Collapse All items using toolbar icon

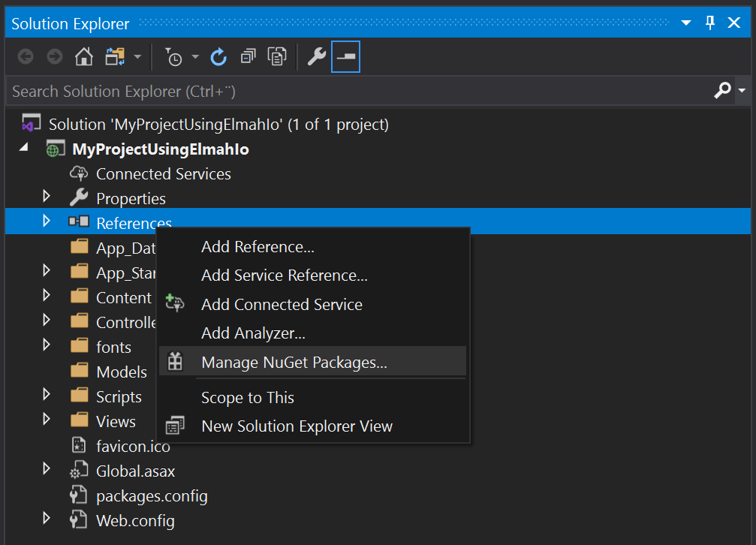(248, 56)
